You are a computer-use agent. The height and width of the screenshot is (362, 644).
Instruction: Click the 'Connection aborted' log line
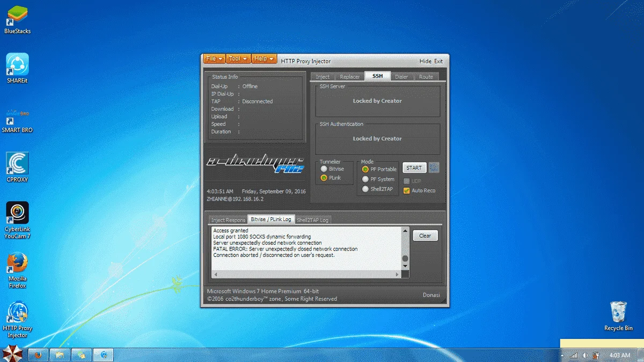pyautogui.click(x=274, y=255)
